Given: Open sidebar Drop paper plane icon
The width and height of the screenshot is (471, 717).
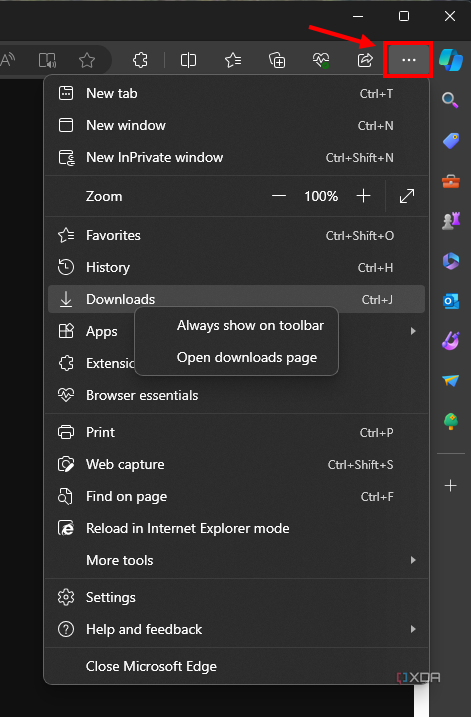Looking at the screenshot, I should coord(451,380).
